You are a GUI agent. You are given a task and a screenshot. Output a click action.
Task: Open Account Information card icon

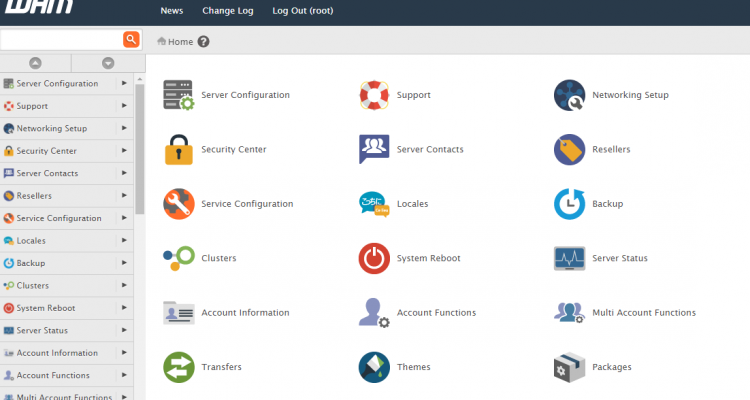179,313
